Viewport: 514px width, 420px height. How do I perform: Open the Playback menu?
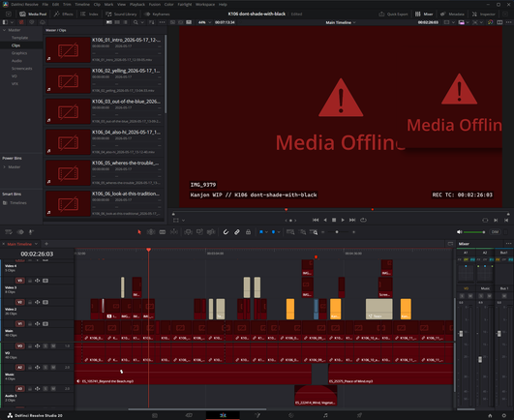tap(137, 4)
